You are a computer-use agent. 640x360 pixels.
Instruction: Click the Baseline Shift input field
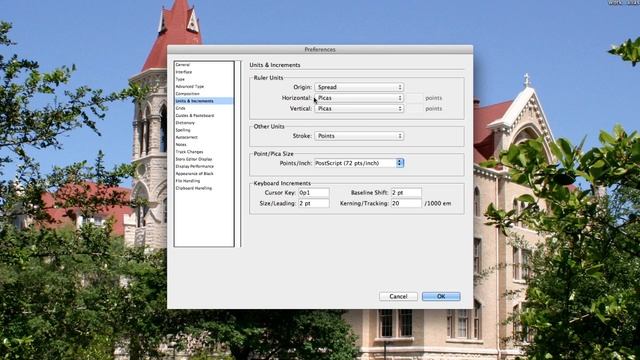pyautogui.click(x=406, y=192)
